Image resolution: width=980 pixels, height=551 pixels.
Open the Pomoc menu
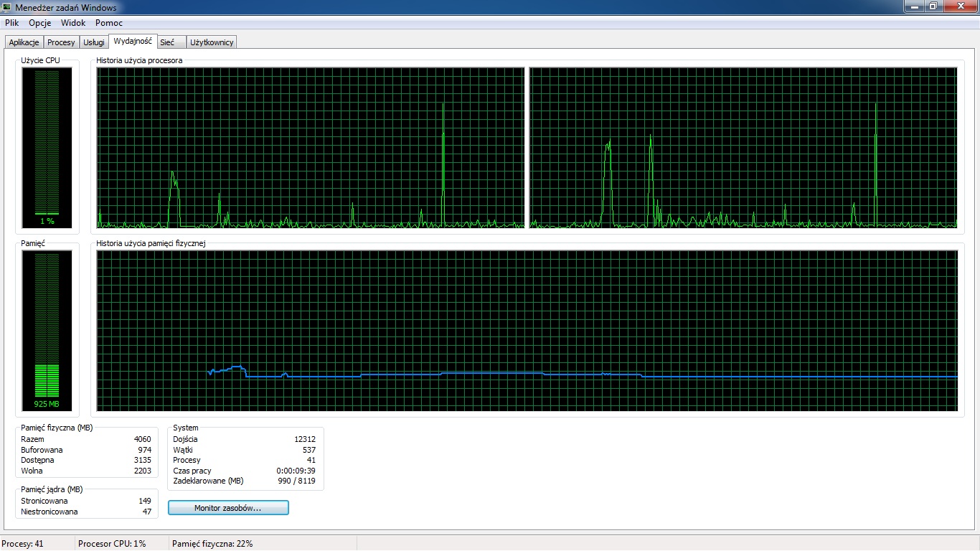(x=109, y=23)
